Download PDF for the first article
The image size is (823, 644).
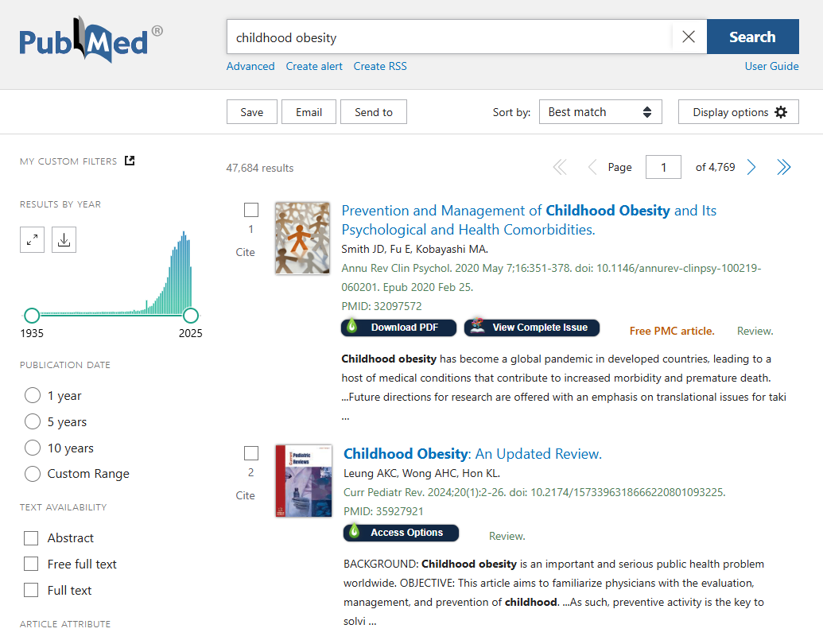click(398, 328)
